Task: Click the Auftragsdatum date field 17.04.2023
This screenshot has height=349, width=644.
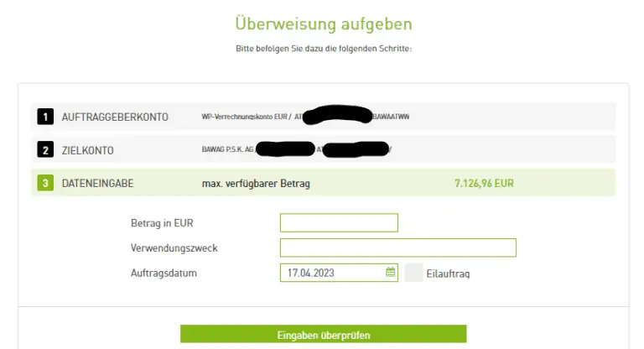Action: click(339, 273)
